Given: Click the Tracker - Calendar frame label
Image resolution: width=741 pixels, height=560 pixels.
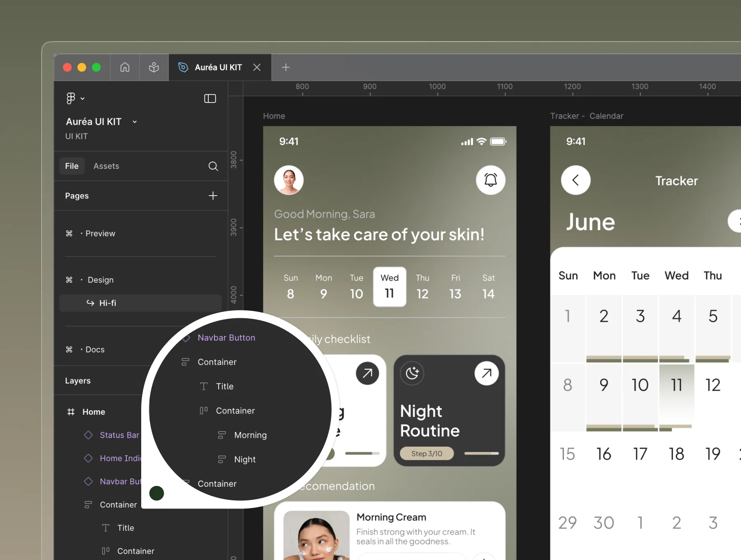Looking at the screenshot, I should [587, 116].
